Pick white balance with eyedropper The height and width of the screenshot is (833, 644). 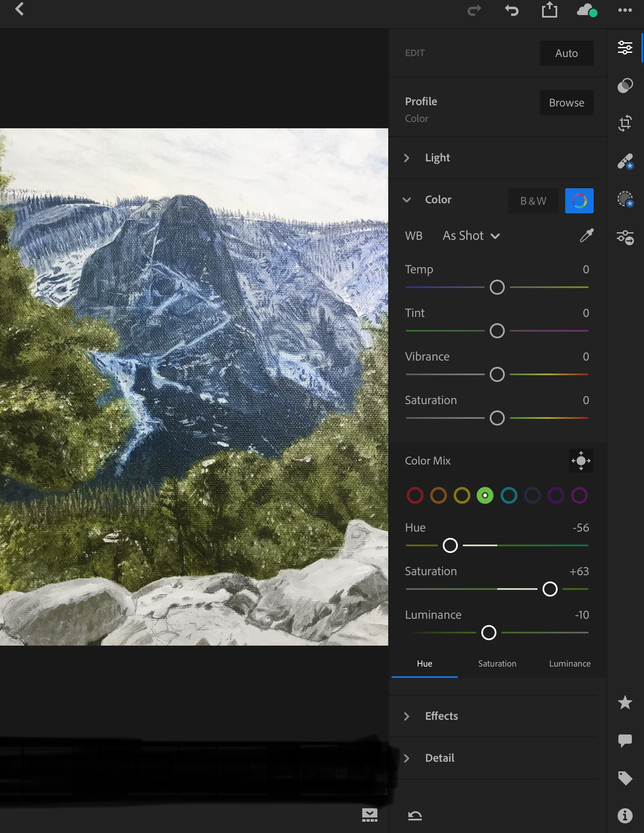pyautogui.click(x=586, y=236)
